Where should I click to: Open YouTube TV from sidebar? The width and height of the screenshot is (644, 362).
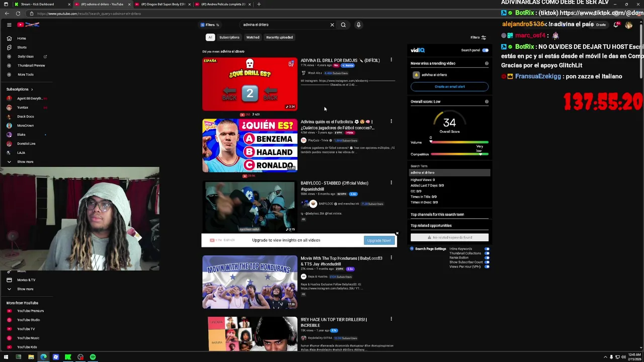coord(26,329)
